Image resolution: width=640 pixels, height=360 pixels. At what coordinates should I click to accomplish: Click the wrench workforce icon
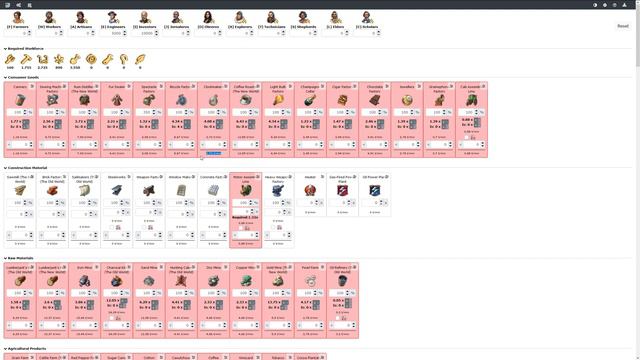click(107, 60)
